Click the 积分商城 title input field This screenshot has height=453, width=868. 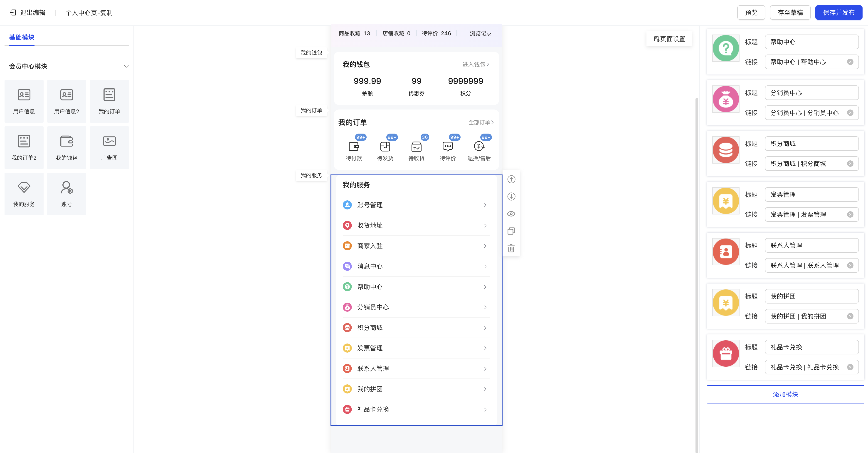tap(811, 144)
